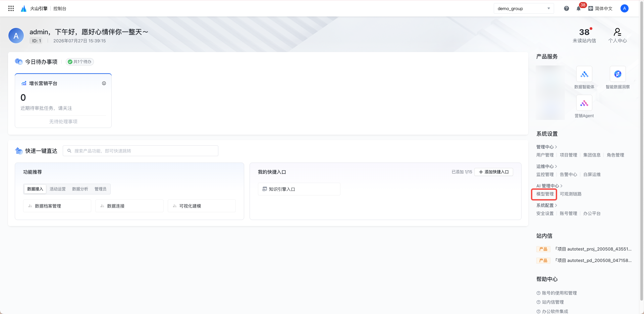The image size is (644, 314).
Task: Expand 管理中心 section
Action: (546, 147)
